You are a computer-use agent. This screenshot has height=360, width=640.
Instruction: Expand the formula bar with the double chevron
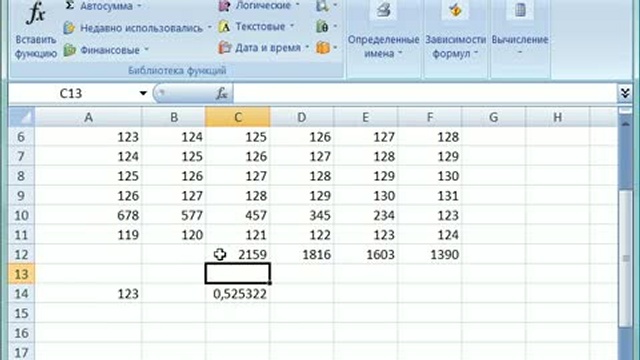tap(625, 93)
